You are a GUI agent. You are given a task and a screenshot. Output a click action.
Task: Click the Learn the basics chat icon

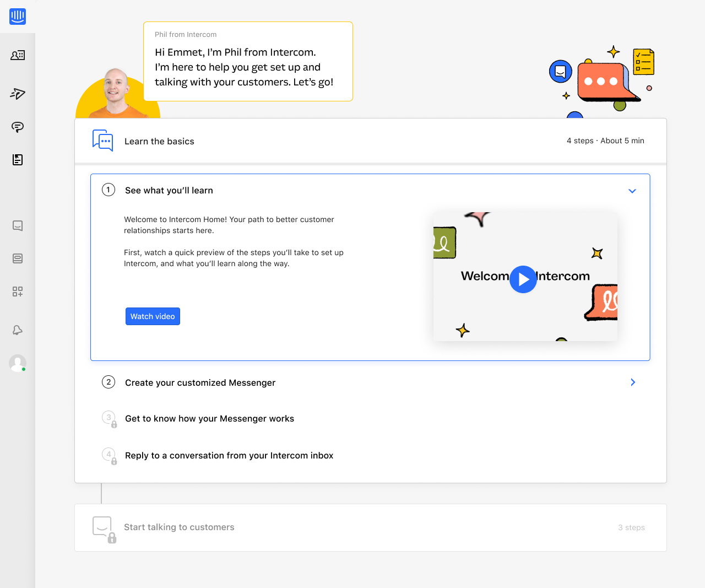tap(103, 141)
